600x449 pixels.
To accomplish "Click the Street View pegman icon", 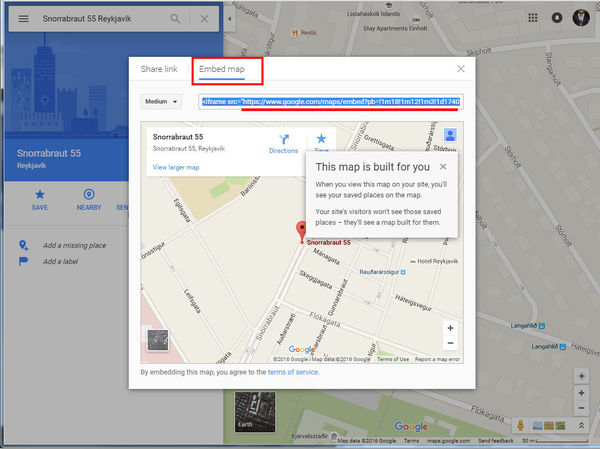I will [520, 425].
